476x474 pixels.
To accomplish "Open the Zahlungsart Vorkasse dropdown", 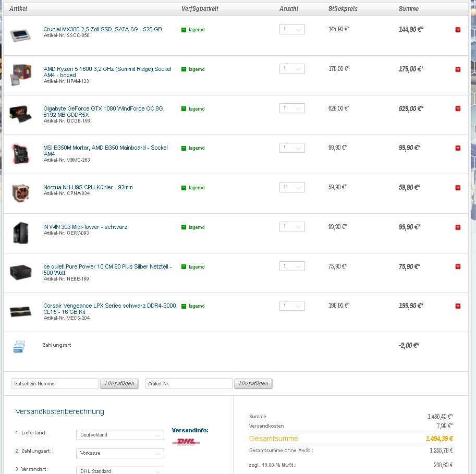I will pyautogui.click(x=120, y=453).
